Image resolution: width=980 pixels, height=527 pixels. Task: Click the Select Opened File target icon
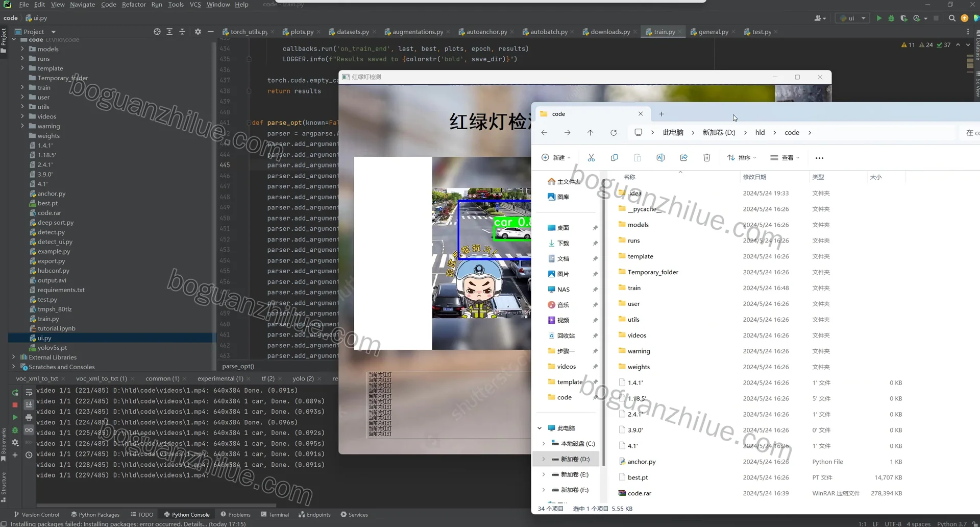(x=157, y=32)
